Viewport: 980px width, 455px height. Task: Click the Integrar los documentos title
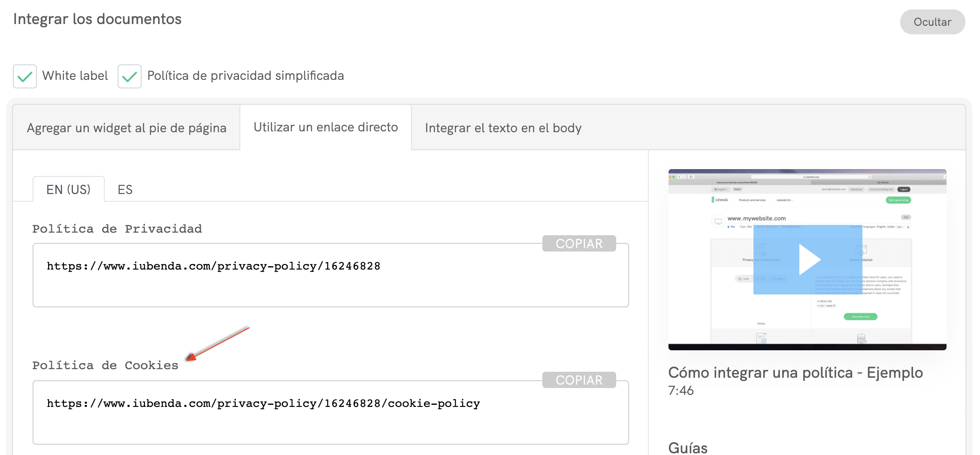click(97, 19)
